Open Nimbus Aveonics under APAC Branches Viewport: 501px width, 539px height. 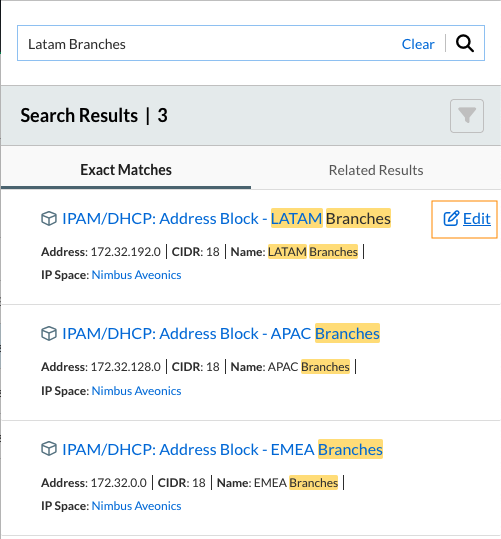(136, 391)
